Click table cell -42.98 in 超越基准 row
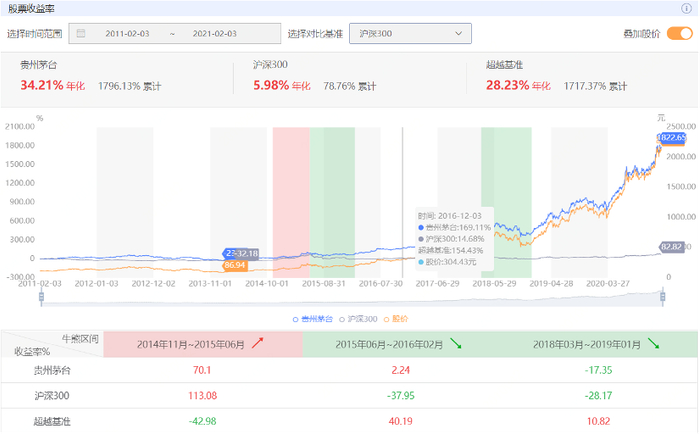This screenshot has height=434, width=700. click(202, 421)
